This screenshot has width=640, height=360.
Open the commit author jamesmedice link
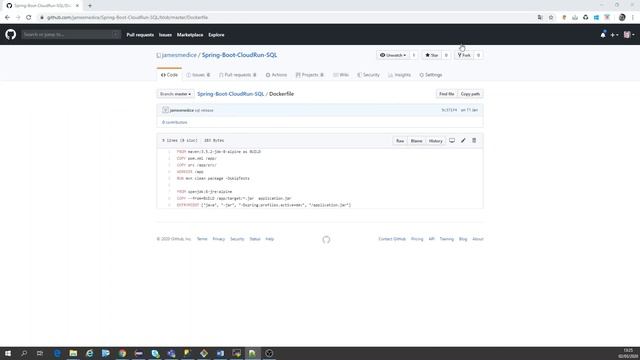182,110
